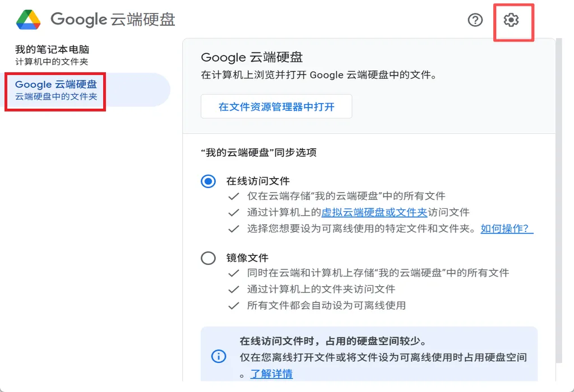The height and width of the screenshot is (392, 574).
Task: Open the 虚拟云端硬盘或文件夹 link
Action: coord(374,212)
